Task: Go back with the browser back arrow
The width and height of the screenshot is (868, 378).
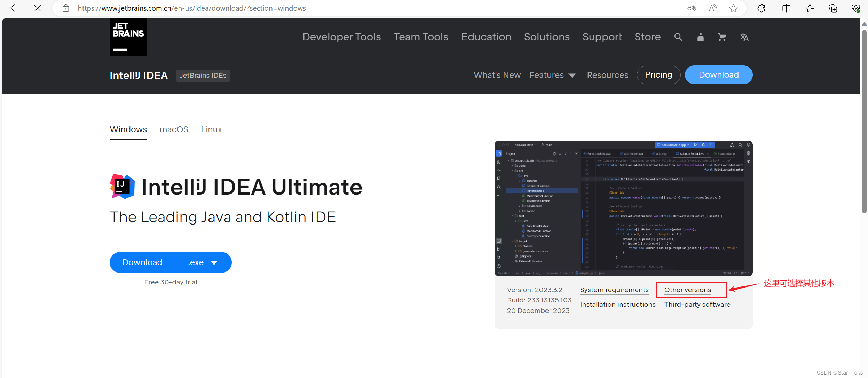Action: point(14,8)
